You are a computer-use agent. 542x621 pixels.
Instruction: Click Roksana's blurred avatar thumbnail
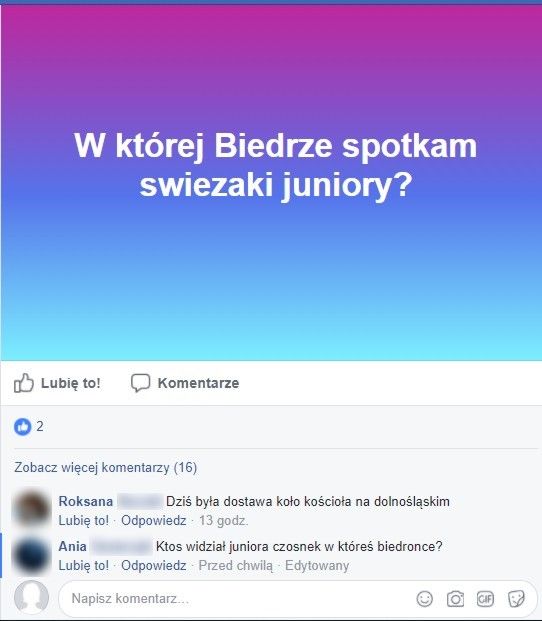tap(32, 508)
